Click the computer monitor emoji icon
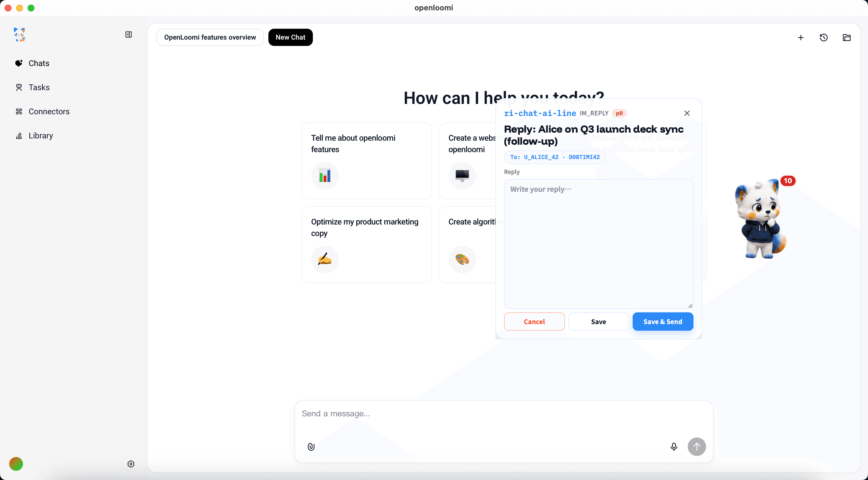Image resolution: width=868 pixels, height=480 pixels. click(x=462, y=176)
